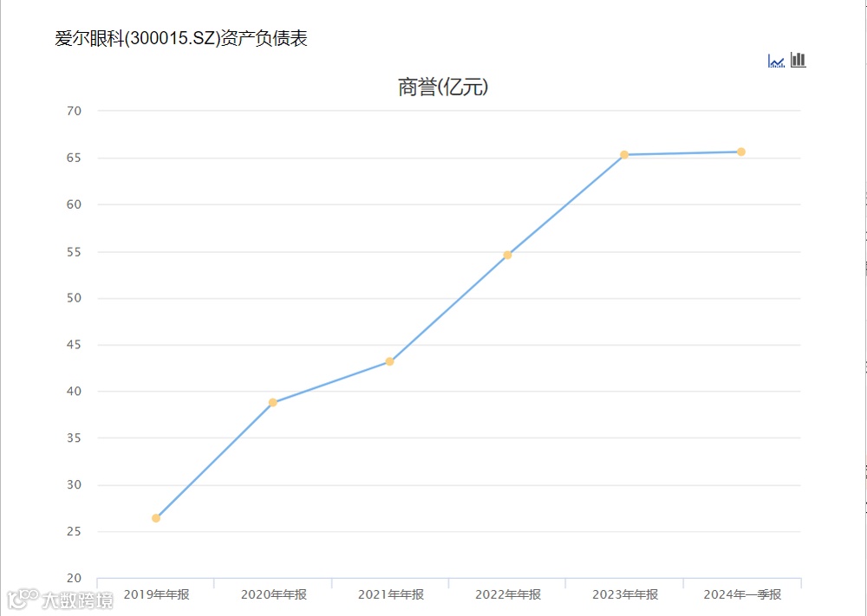Viewport: 867px width, 616px height.
Task: Click the 40 y-axis value
Action: [x=74, y=391]
